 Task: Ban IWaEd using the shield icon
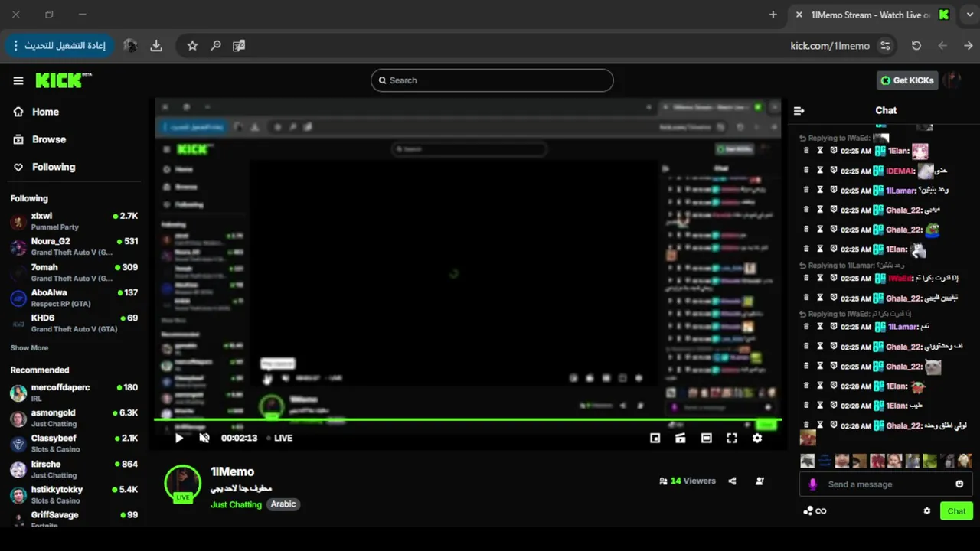[x=834, y=279]
